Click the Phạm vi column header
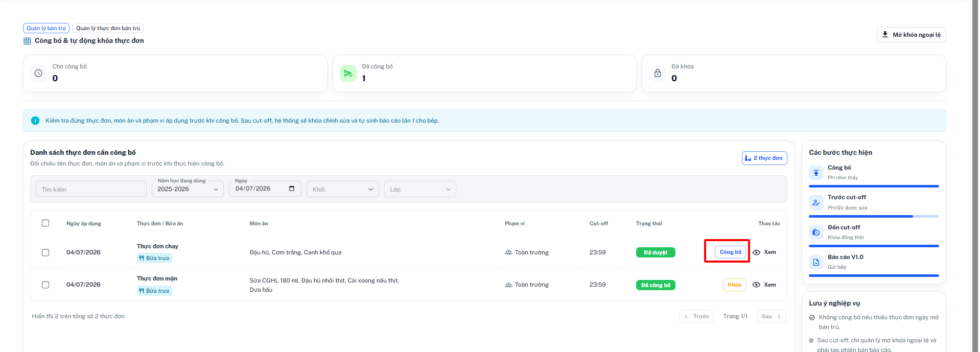 (515, 223)
